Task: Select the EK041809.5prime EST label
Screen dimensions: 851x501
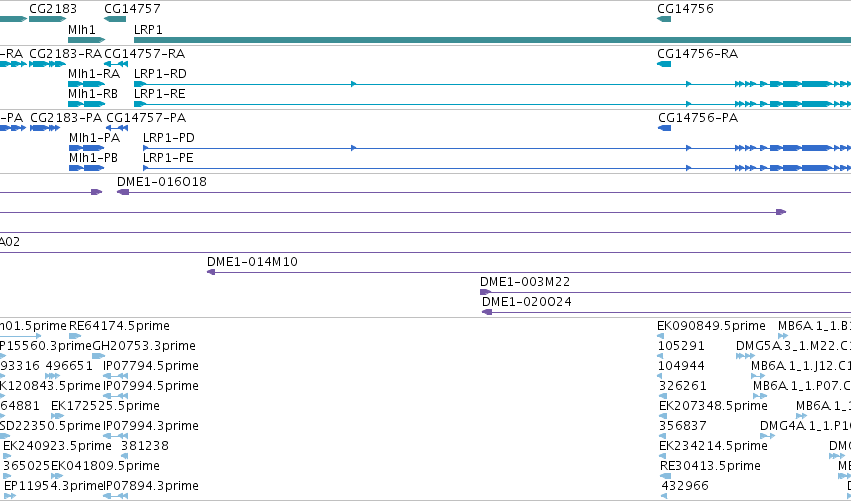Action: coord(105,466)
